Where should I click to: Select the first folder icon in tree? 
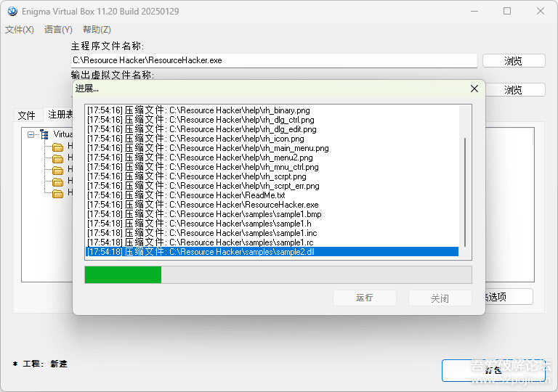point(57,147)
